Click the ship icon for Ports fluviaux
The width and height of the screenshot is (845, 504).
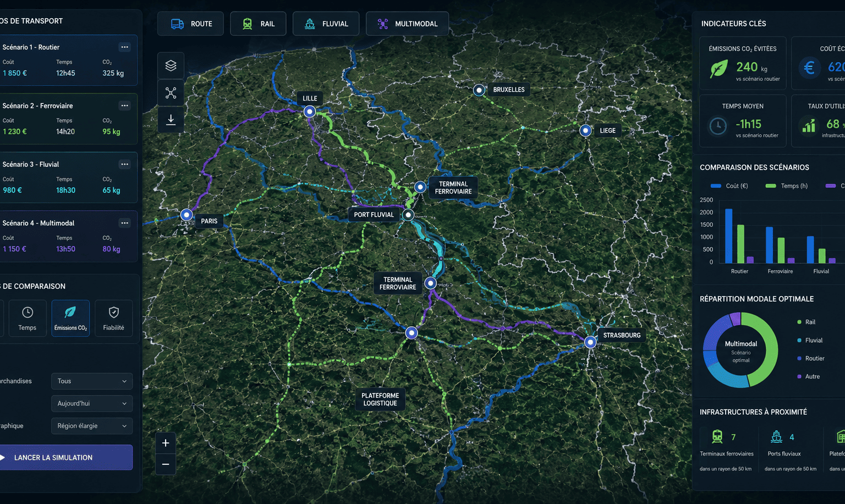pyautogui.click(x=776, y=437)
